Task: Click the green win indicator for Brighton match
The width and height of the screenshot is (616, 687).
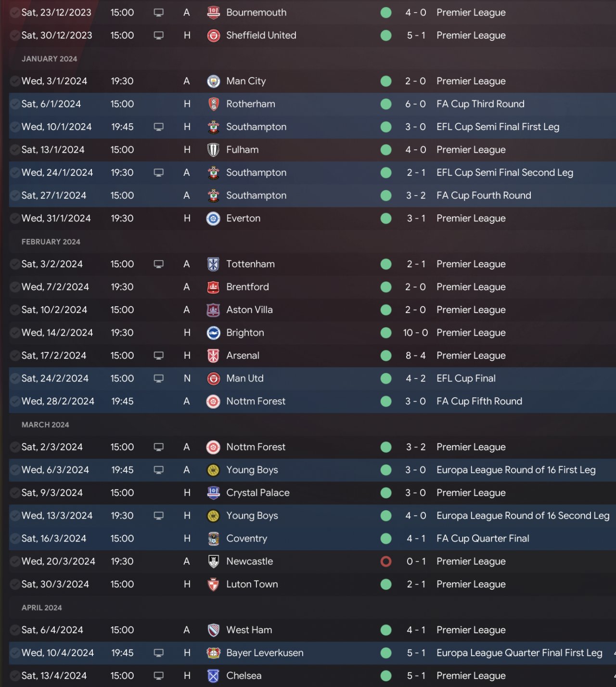Action: pyautogui.click(x=386, y=333)
